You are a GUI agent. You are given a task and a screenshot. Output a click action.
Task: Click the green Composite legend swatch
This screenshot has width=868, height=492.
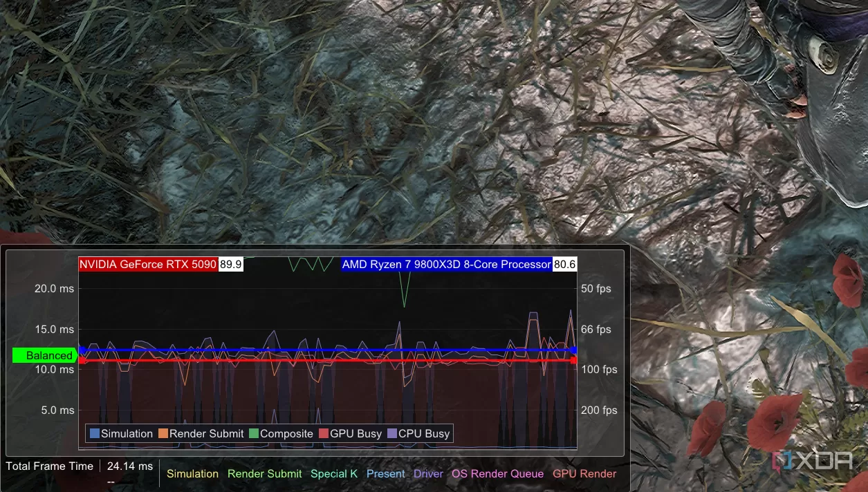click(x=254, y=434)
